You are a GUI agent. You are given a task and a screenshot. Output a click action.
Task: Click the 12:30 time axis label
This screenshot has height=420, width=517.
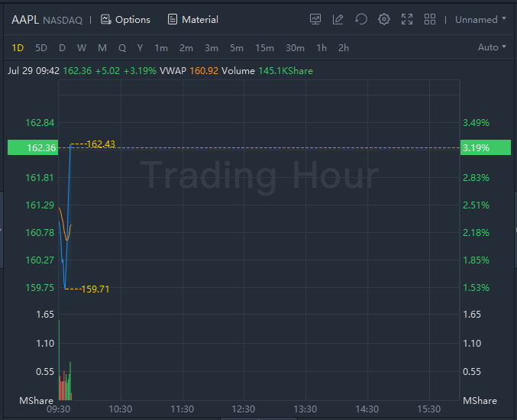pos(244,409)
